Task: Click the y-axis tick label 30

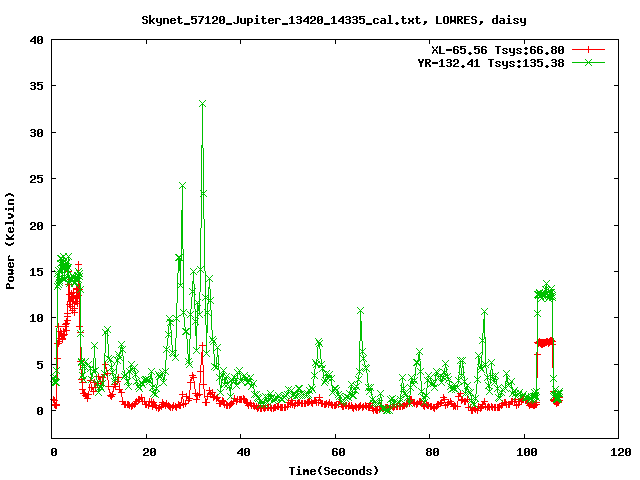Action: [x=36, y=133]
